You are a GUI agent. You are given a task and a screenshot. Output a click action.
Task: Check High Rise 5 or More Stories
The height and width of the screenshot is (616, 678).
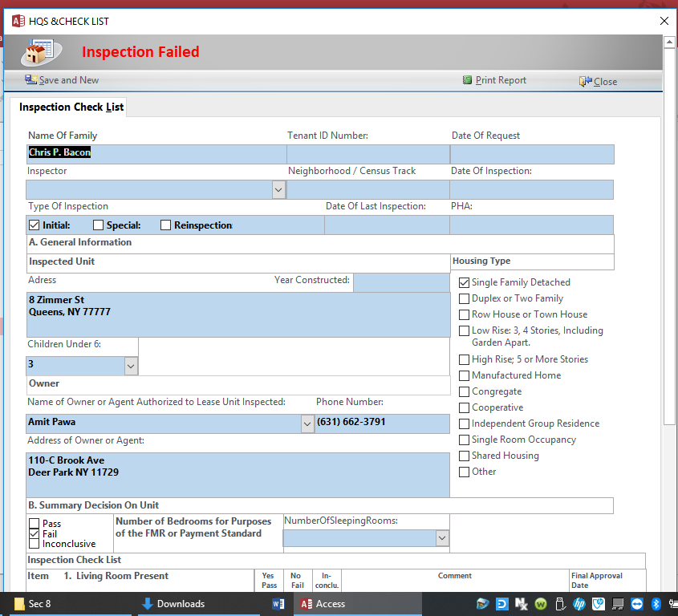(x=464, y=359)
